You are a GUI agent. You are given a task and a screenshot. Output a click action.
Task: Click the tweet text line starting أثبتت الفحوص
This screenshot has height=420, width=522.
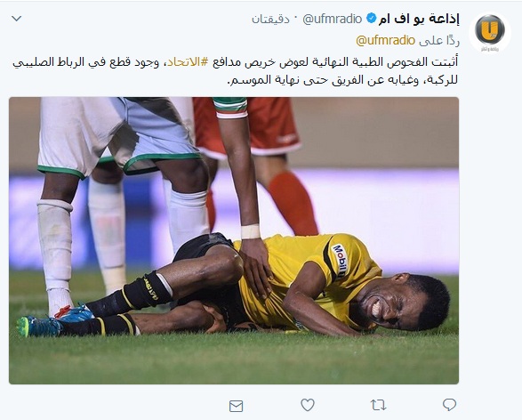(x=236, y=62)
